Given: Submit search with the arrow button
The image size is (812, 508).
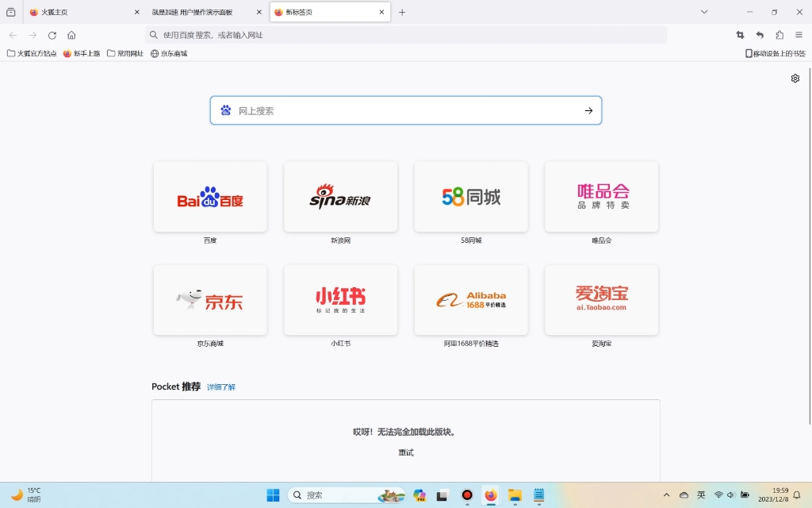Looking at the screenshot, I should [588, 110].
